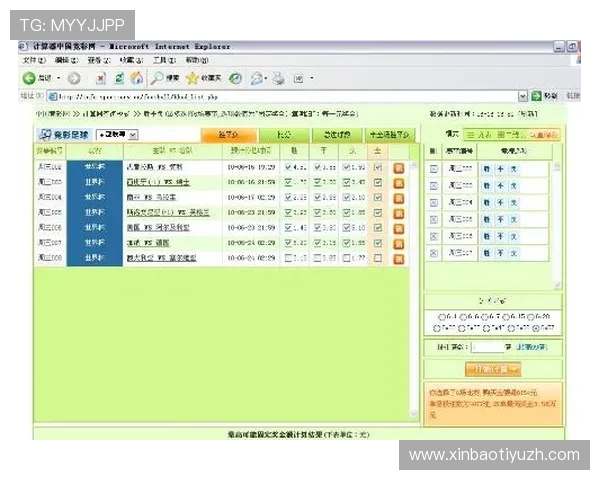The image size is (600, 480).
Task: Switch to the orange 胜平负 tab
Action: coord(229,135)
